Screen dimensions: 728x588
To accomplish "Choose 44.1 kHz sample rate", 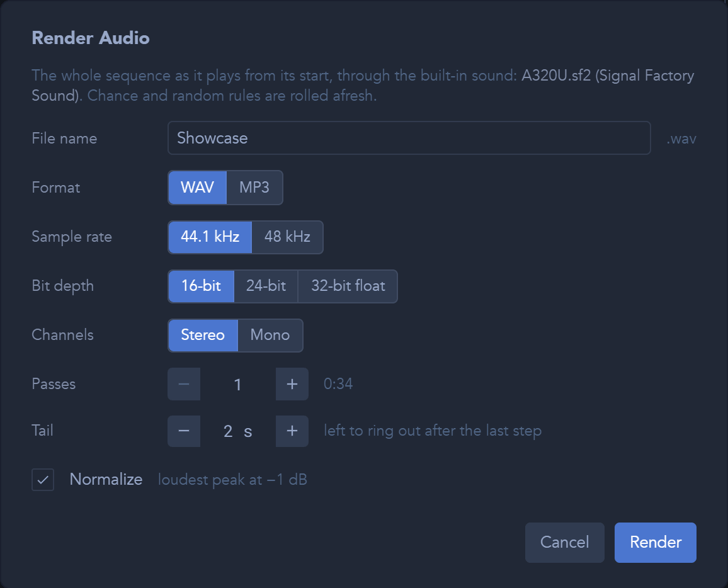I will coord(210,237).
